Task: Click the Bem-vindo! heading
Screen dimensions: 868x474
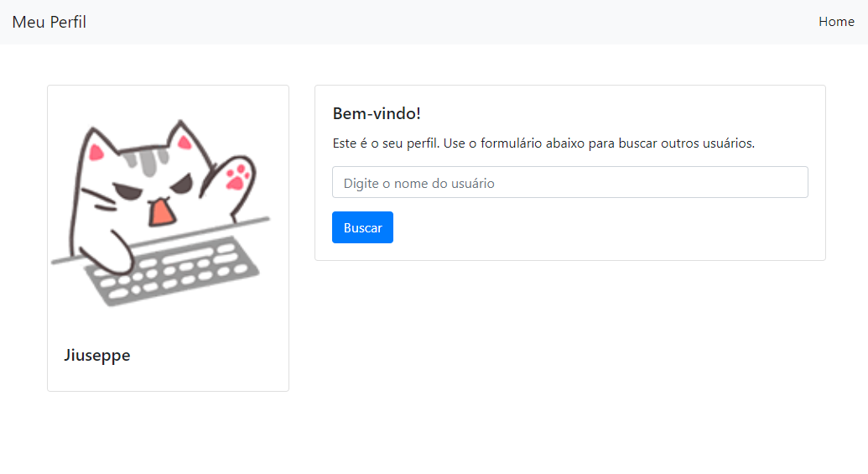Action: click(x=377, y=113)
